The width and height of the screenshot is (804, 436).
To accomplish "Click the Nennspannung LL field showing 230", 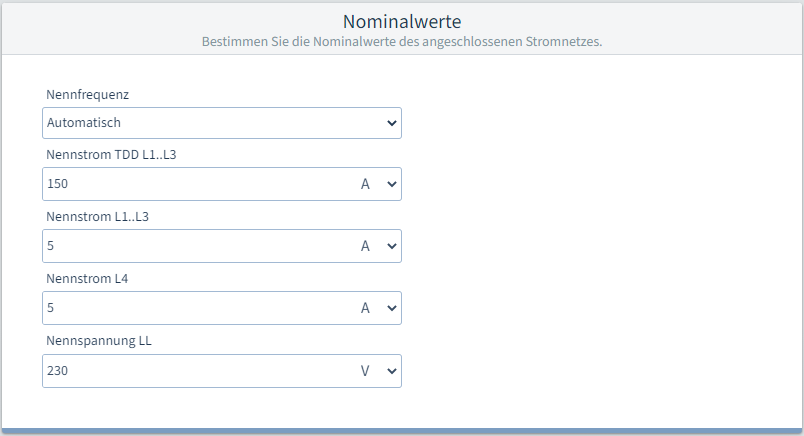I will [195, 370].
